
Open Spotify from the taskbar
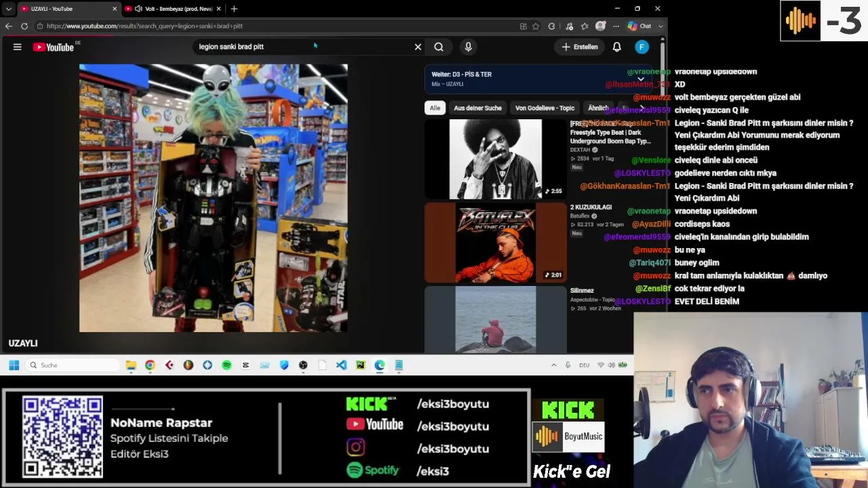pyautogui.click(x=226, y=365)
